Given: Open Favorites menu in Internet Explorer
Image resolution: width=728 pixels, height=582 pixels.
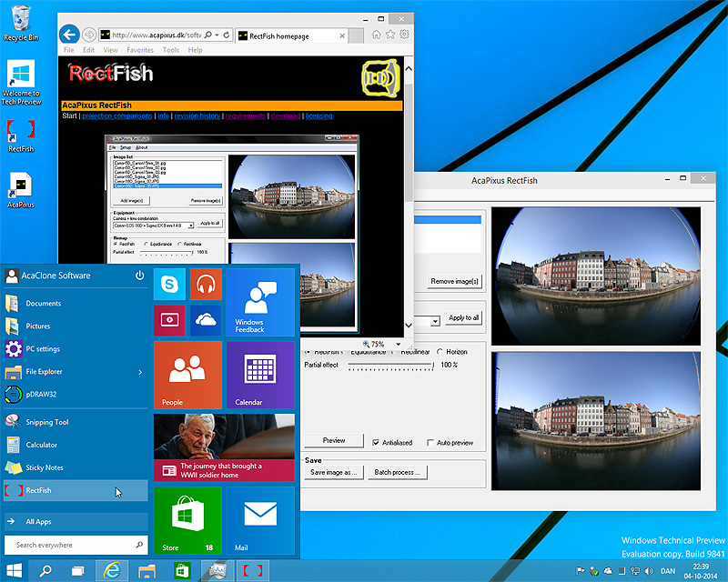Looking at the screenshot, I should [x=140, y=50].
